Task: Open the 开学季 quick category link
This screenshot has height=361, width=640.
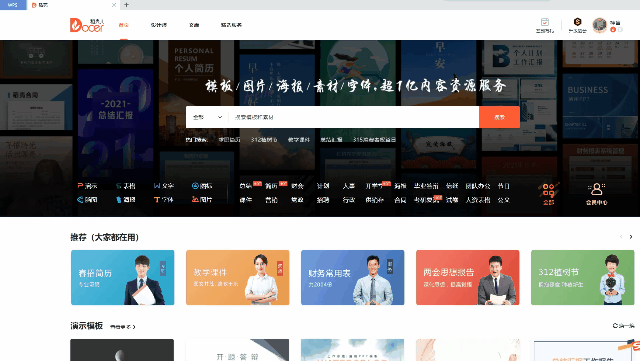Action: point(373,186)
